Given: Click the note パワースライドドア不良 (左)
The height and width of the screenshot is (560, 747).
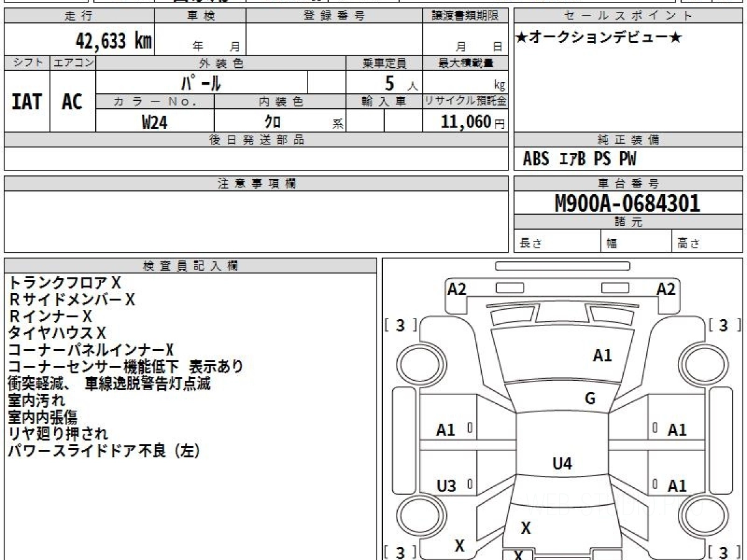Looking at the screenshot, I should point(104,450).
